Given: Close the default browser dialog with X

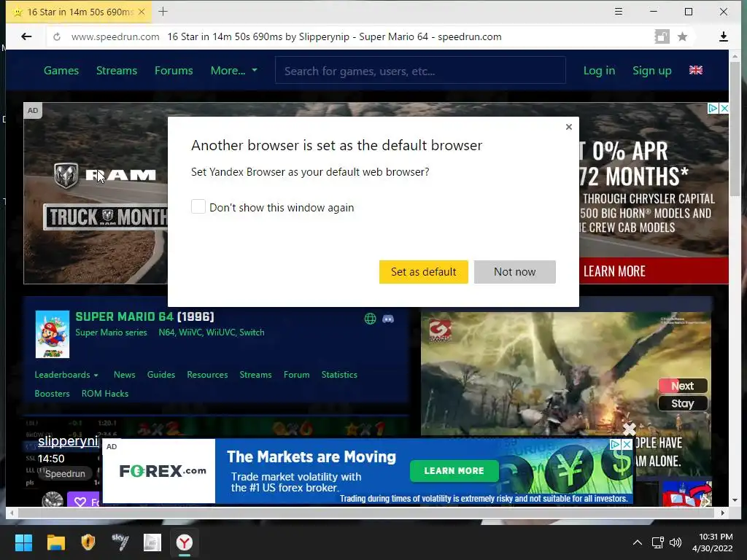Looking at the screenshot, I should (569, 127).
